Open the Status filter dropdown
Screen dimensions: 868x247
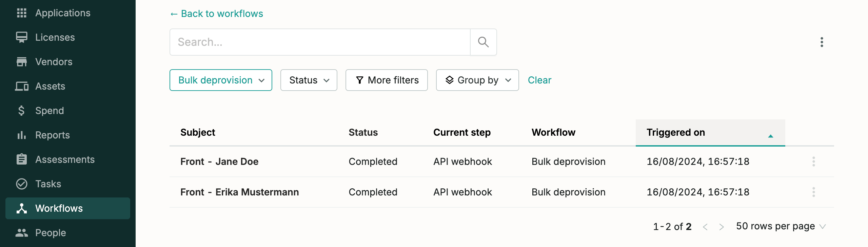(x=309, y=80)
